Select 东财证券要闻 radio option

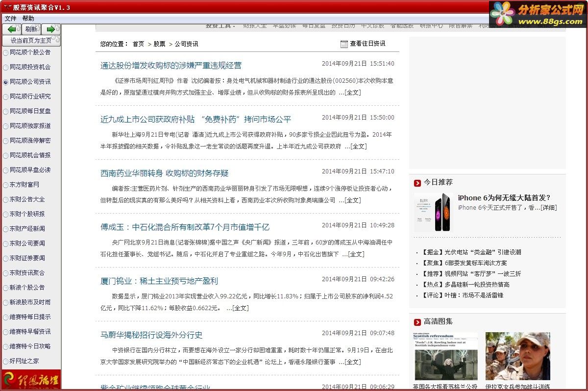pyautogui.click(x=6, y=258)
